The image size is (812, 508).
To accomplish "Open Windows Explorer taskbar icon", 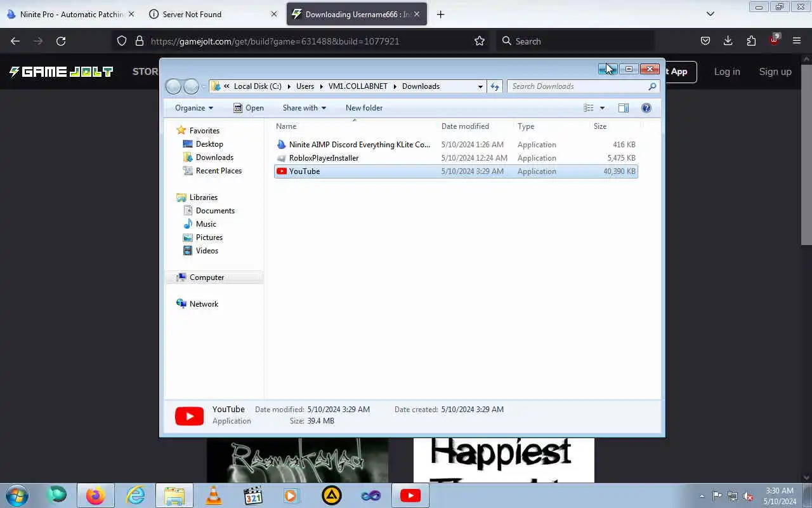I will 174,495.
